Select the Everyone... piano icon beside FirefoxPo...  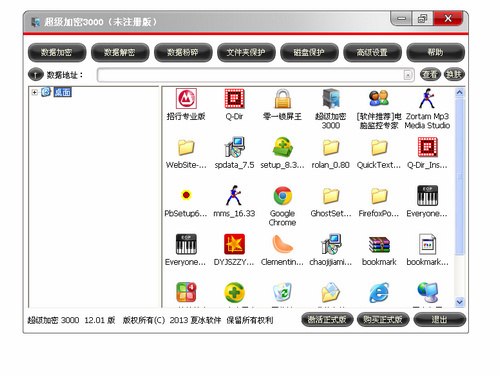click(x=427, y=195)
